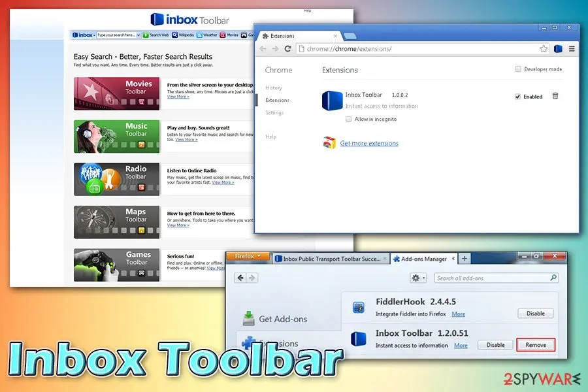Image resolution: width=588 pixels, height=392 pixels.
Task: Disable the FiddlerHook add-on
Action: (x=536, y=314)
